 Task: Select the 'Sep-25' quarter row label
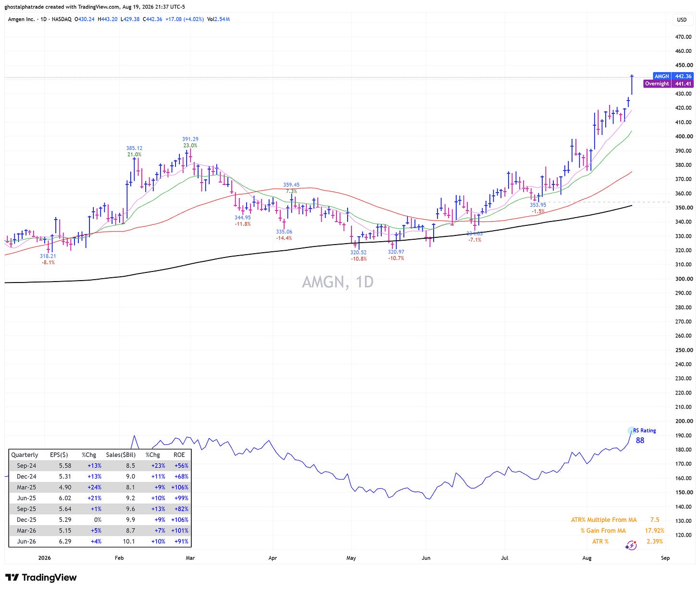(x=26, y=509)
